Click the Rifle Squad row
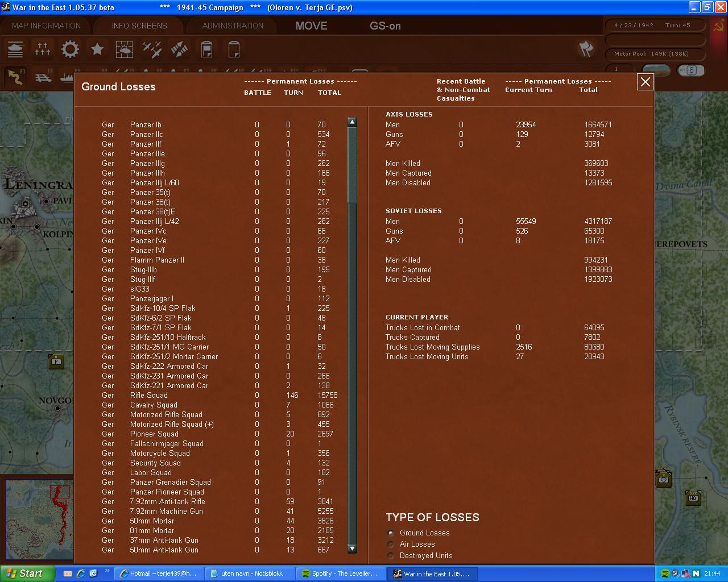This screenshot has width=728, height=582. tap(220, 396)
